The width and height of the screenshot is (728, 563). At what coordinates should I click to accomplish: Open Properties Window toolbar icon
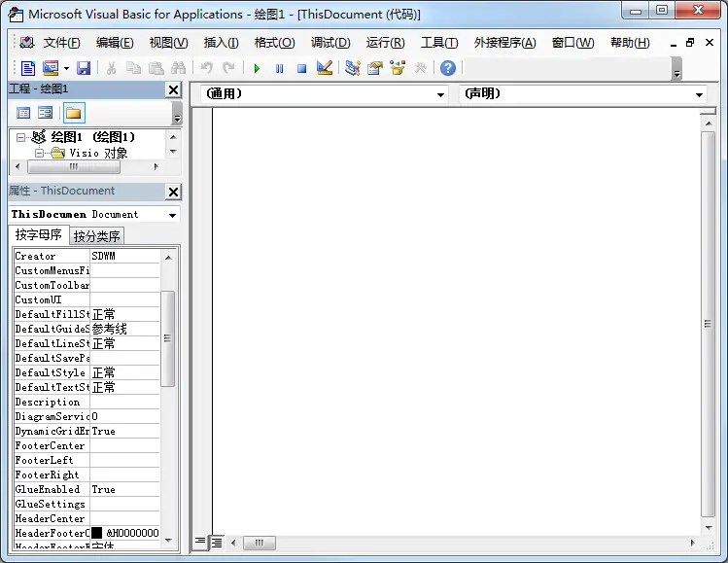375,68
